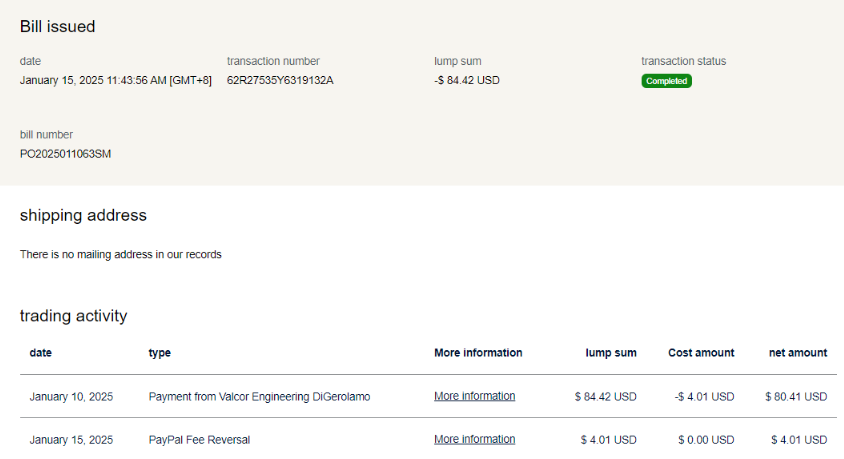Viewport: 844px width, 459px height.
Task: Click the Cost amount column header
Action: (701, 352)
